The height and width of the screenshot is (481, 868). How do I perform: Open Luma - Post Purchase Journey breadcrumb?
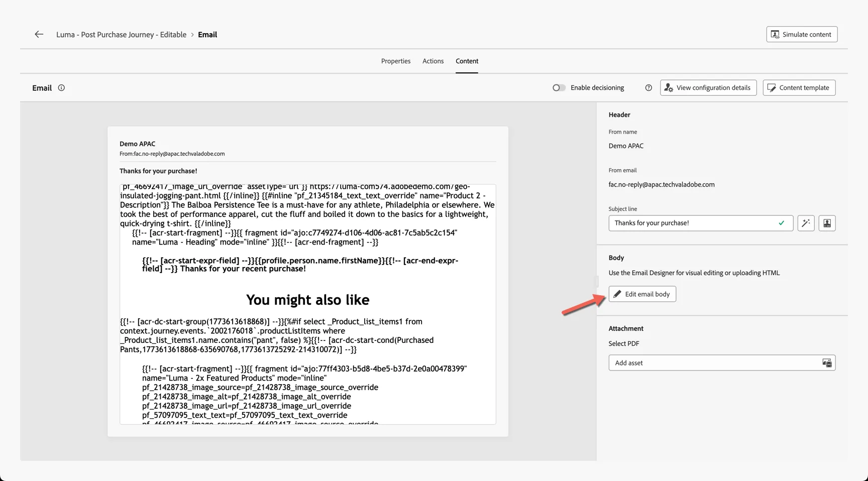click(x=121, y=35)
